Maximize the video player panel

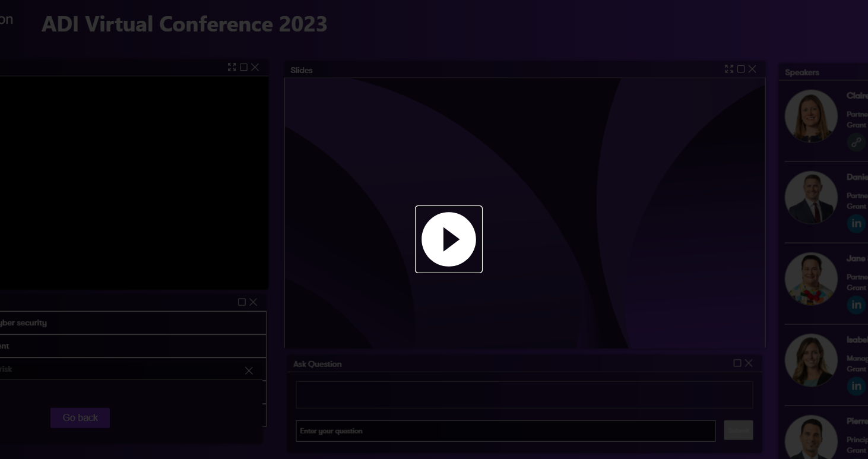point(243,67)
